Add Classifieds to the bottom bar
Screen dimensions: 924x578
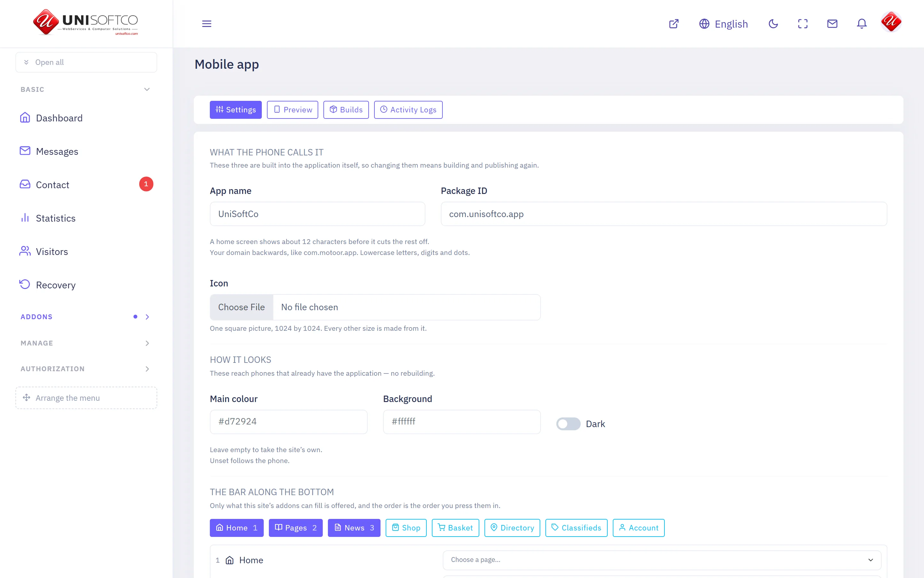[x=576, y=528]
